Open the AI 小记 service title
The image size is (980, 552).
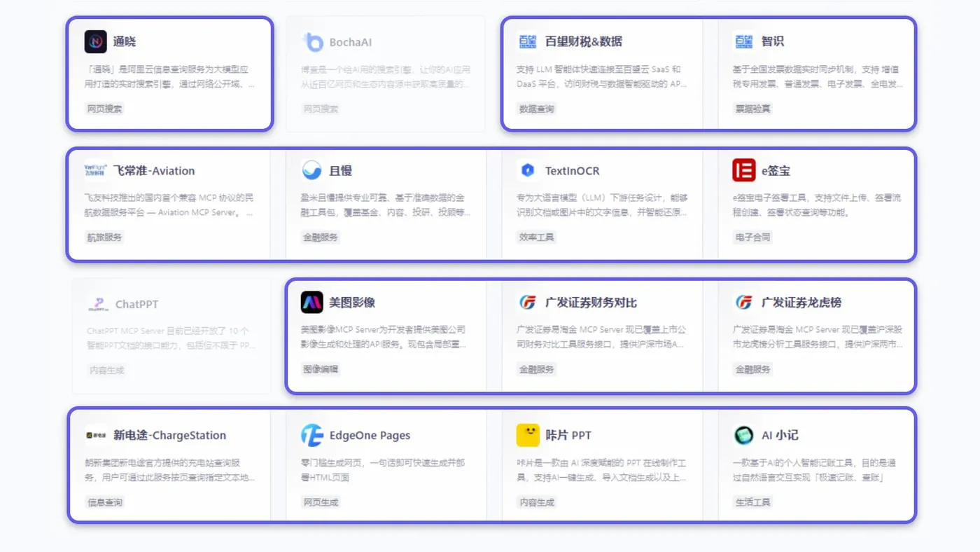(780, 435)
